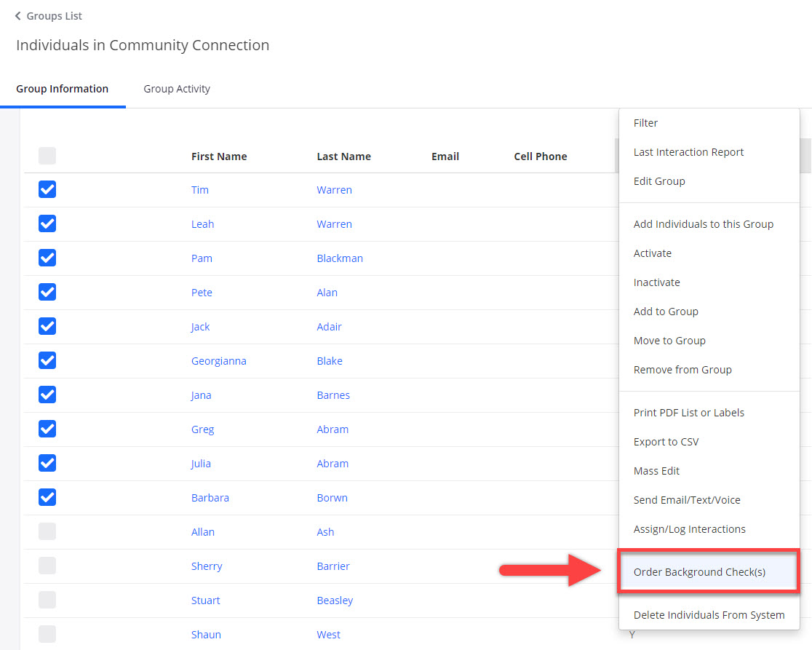Switch to the Group Activity tab
This screenshot has width=812, height=650.
(177, 89)
